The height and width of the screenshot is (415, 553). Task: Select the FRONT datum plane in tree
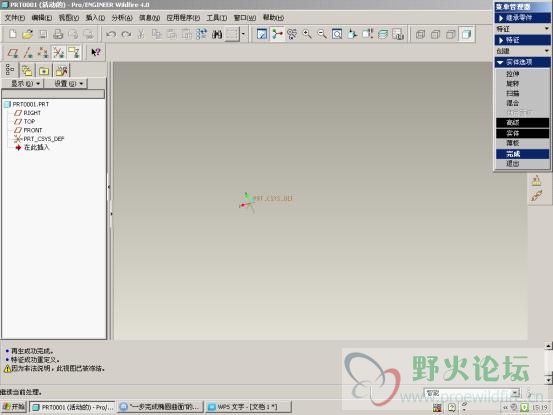click(32, 130)
